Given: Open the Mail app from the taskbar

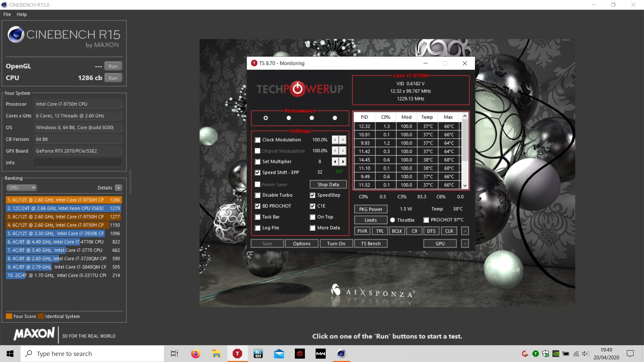Looking at the screenshot, I should click(279, 354).
